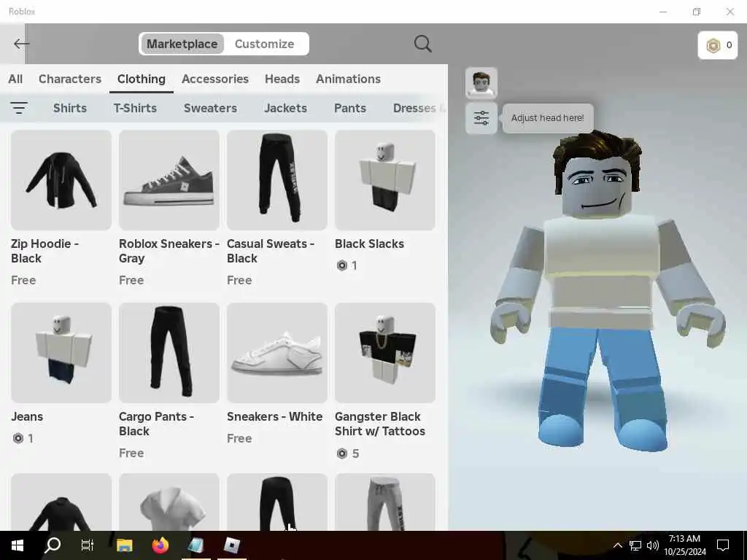The height and width of the screenshot is (560, 747).
Task: Open the Characters tab
Action: click(x=70, y=79)
